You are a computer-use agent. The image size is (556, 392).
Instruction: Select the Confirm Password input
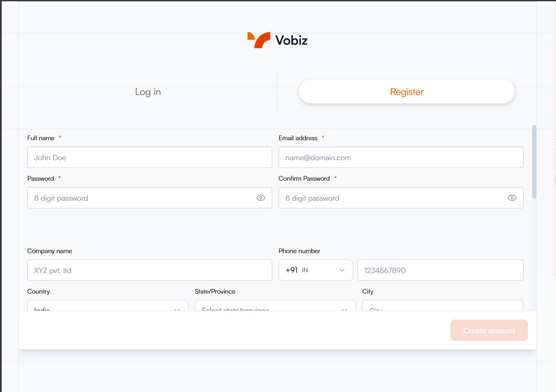pyautogui.click(x=392, y=198)
